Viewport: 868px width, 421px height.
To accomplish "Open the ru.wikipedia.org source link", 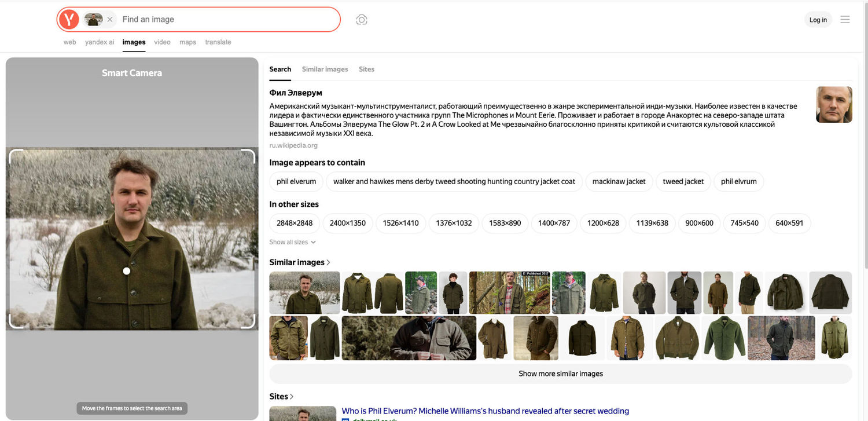I will tap(293, 145).
